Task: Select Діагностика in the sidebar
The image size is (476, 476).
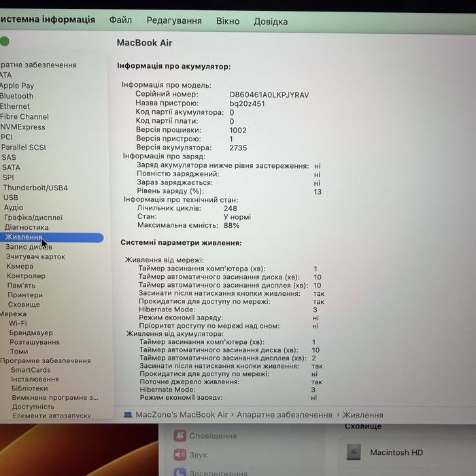Action: coord(27,227)
